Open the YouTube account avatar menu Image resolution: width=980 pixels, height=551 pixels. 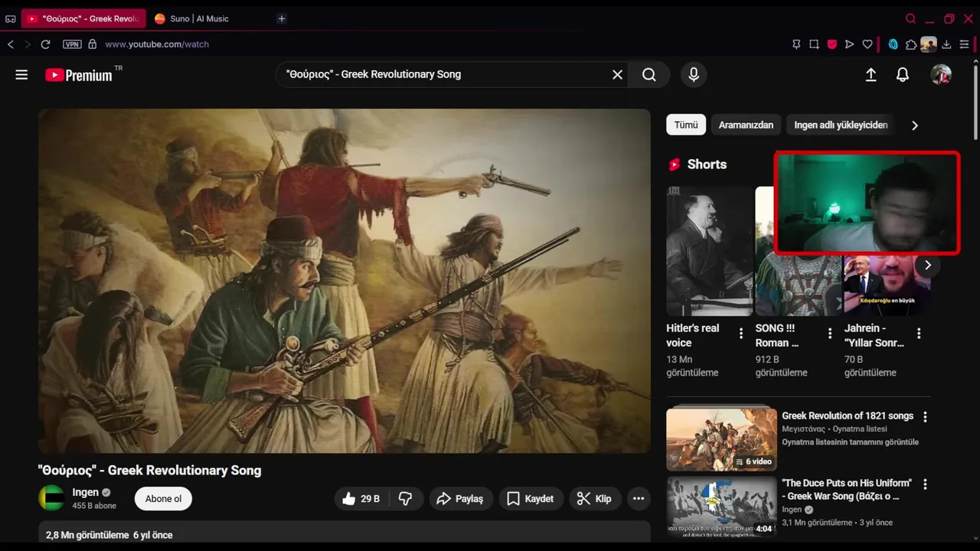941,74
